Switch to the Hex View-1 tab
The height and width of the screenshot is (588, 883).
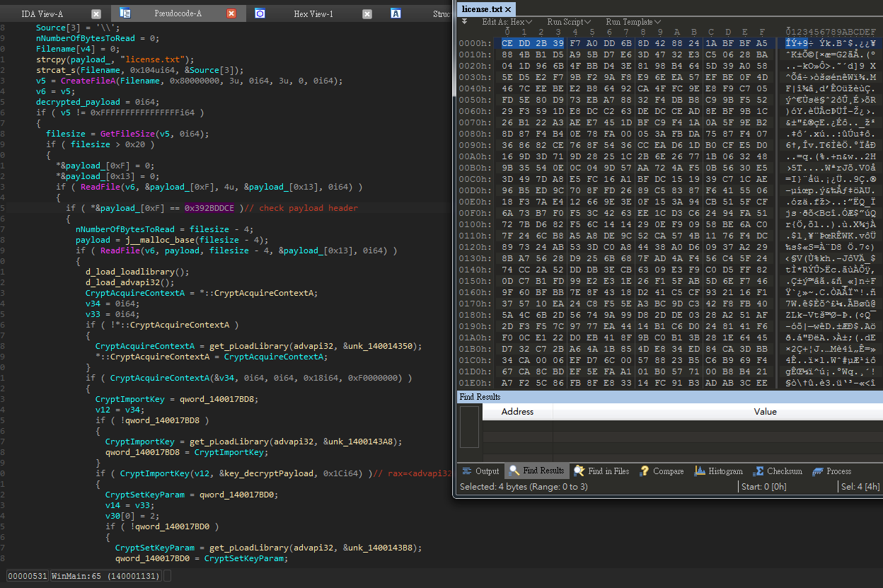313,13
